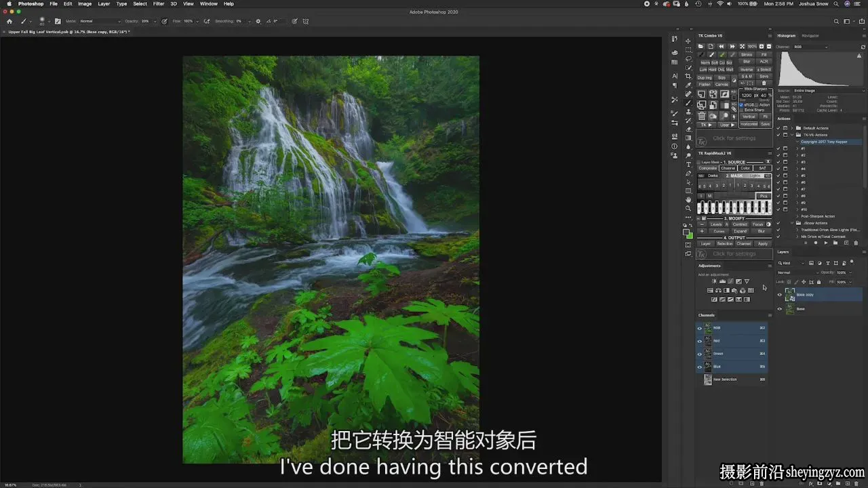Select the Rectangular Marquee tool

[688, 50]
